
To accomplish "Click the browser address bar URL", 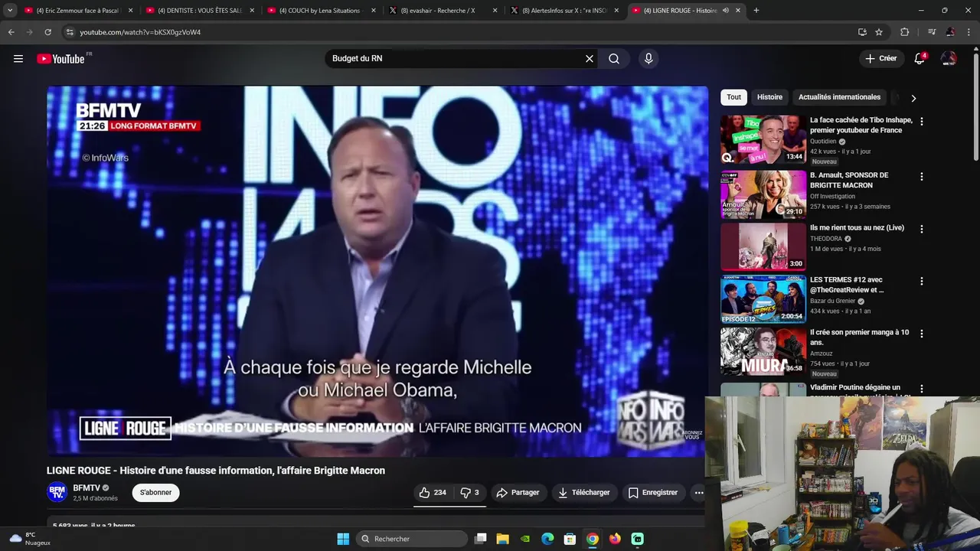I will click(x=140, y=32).
